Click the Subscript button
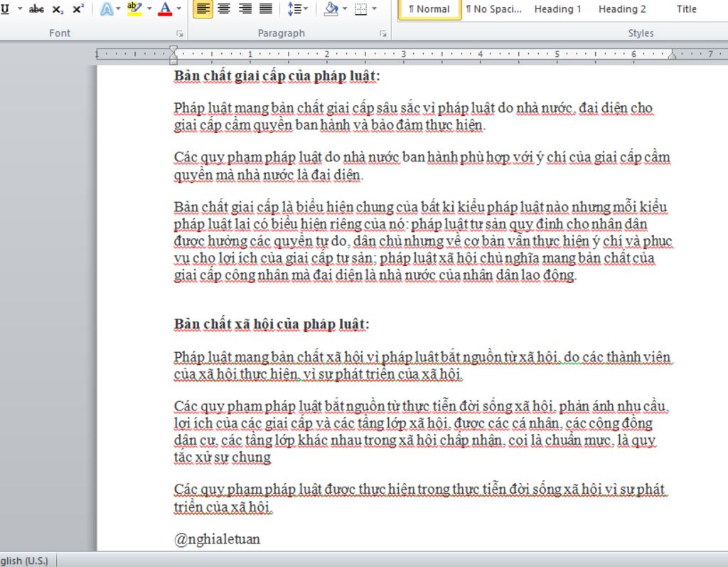The width and height of the screenshot is (728, 567). [58, 9]
